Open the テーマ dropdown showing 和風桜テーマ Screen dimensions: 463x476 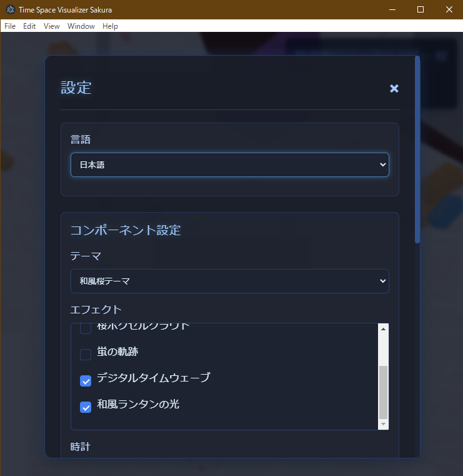229,281
